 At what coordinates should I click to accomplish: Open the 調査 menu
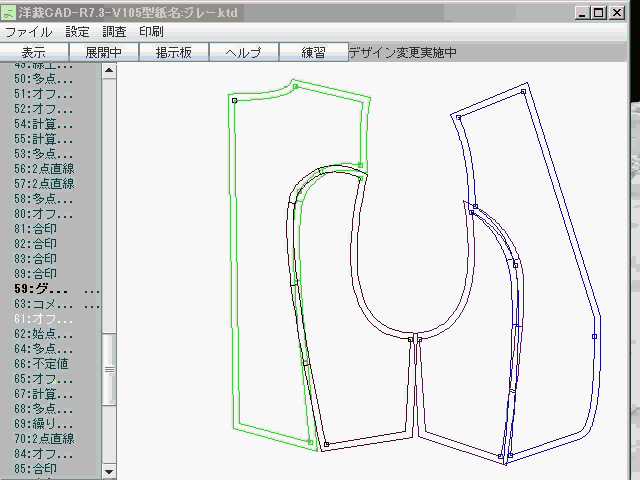114,32
